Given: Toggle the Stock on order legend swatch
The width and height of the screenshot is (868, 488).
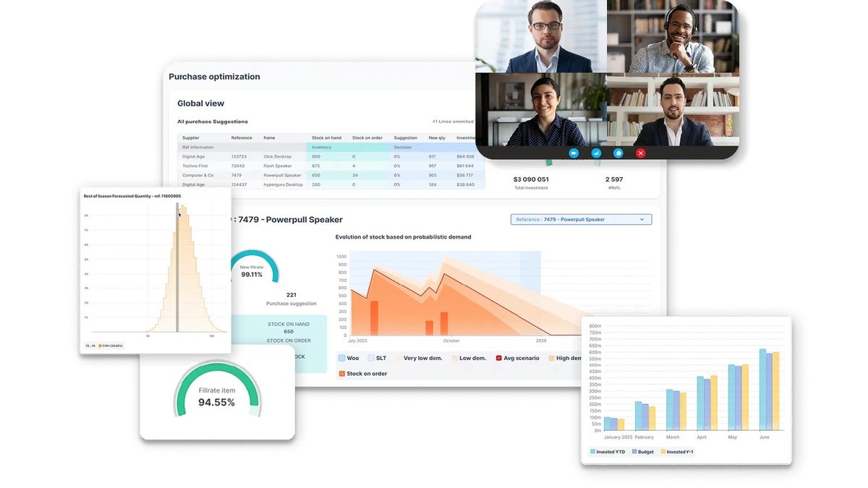Looking at the screenshot, I should point(341,374).
